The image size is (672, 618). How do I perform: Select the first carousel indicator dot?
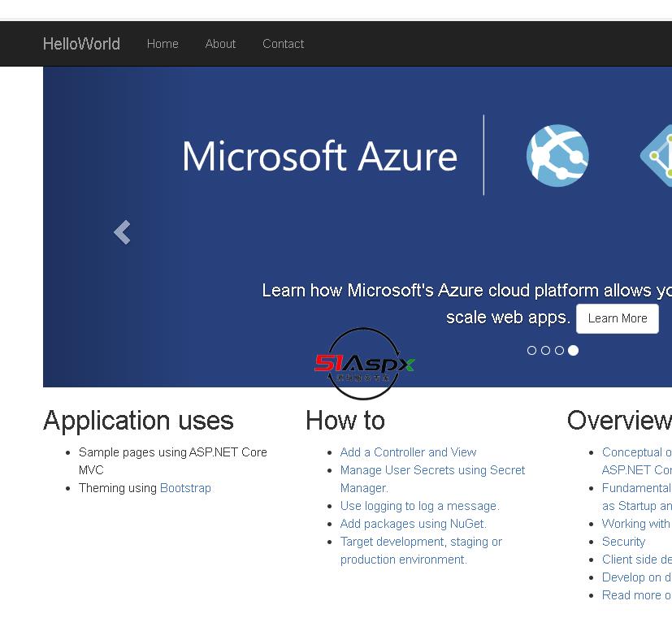point(532,351)
